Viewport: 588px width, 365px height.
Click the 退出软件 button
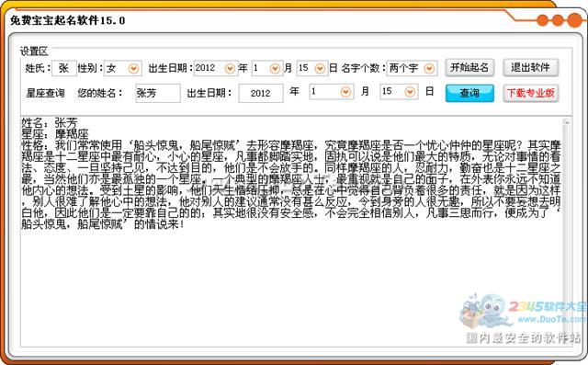(x=531, y=68)
